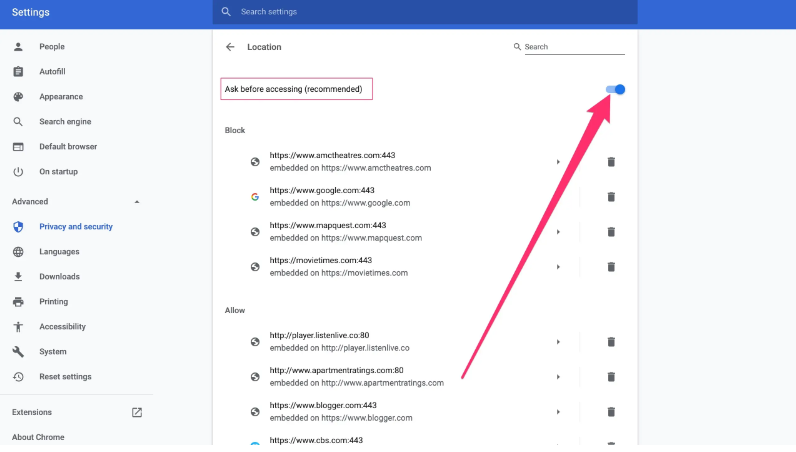Image resolution: width=796 pixels, height=452 pixels.
Task: Click the Appearance palette icon
Action: [x=18, y=96]
